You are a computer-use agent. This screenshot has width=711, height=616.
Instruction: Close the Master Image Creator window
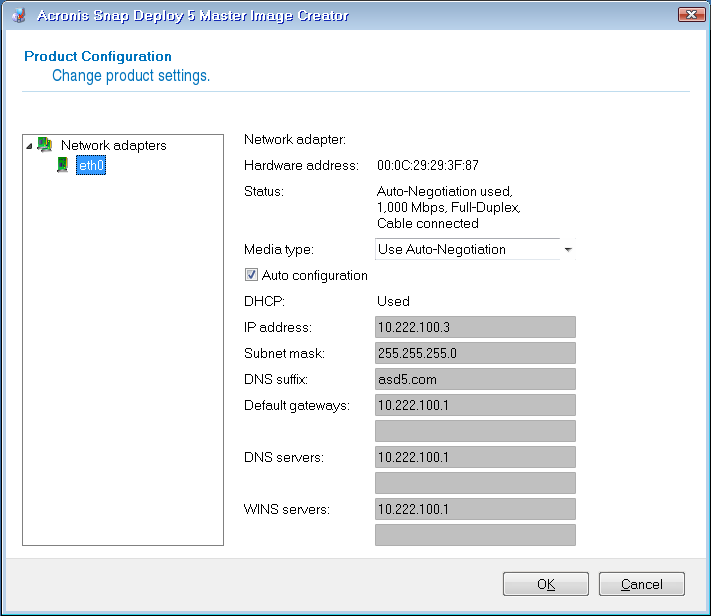tap(690, 15)
